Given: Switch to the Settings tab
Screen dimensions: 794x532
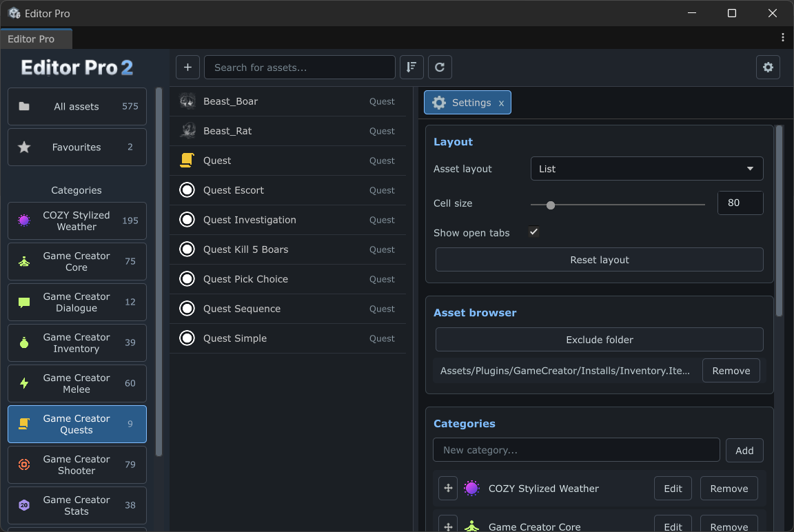Looking at the screenshot, I should click(467, 103).
